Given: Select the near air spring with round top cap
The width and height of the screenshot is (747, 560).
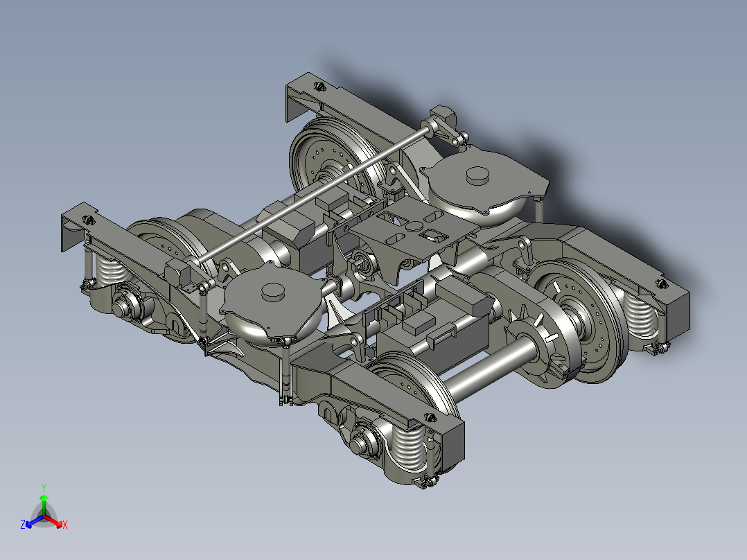Looking at the screenshot, I should [273, 304].
